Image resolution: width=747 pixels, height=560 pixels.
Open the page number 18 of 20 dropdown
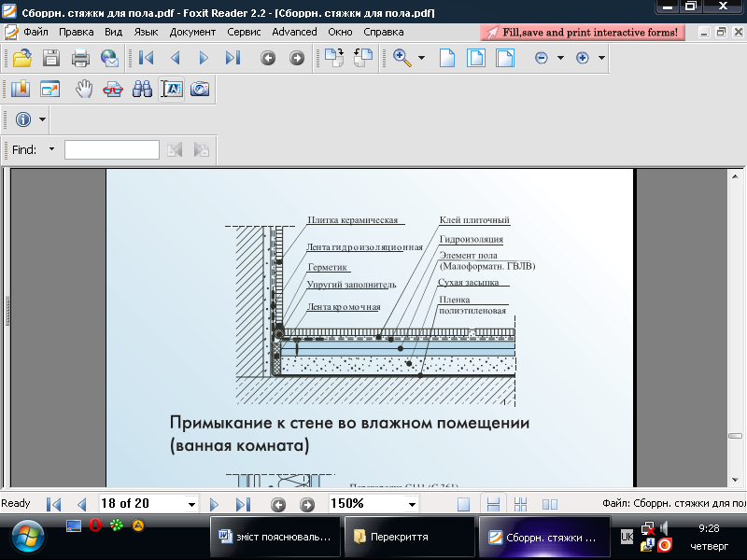pyautogui.click(x=191, y=504)
